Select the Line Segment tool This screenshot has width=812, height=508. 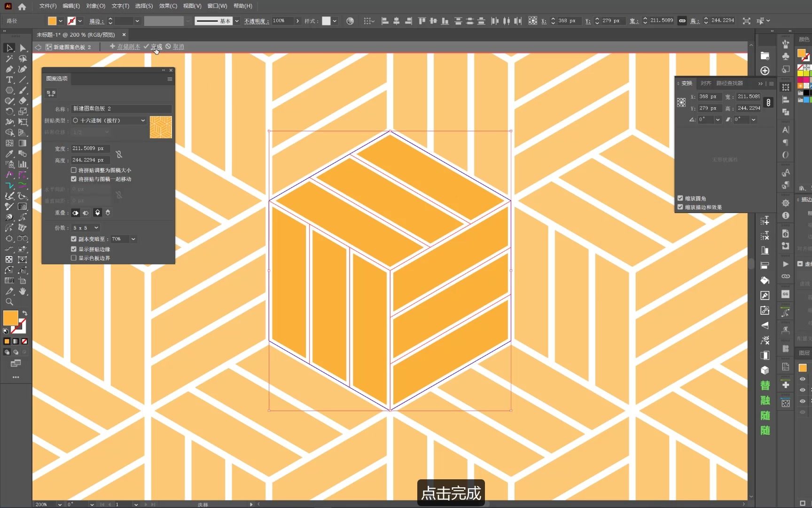pyautogui.click(x=23, y=80)
